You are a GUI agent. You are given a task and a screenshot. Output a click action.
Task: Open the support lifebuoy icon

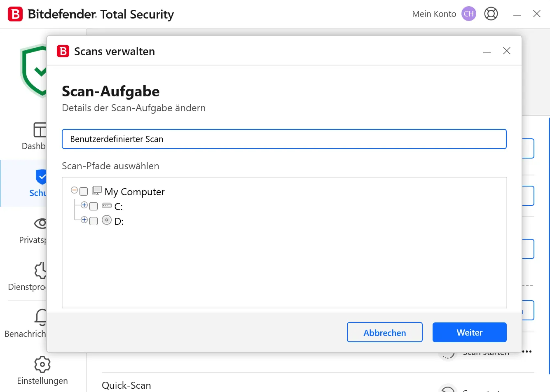point(491,14)
